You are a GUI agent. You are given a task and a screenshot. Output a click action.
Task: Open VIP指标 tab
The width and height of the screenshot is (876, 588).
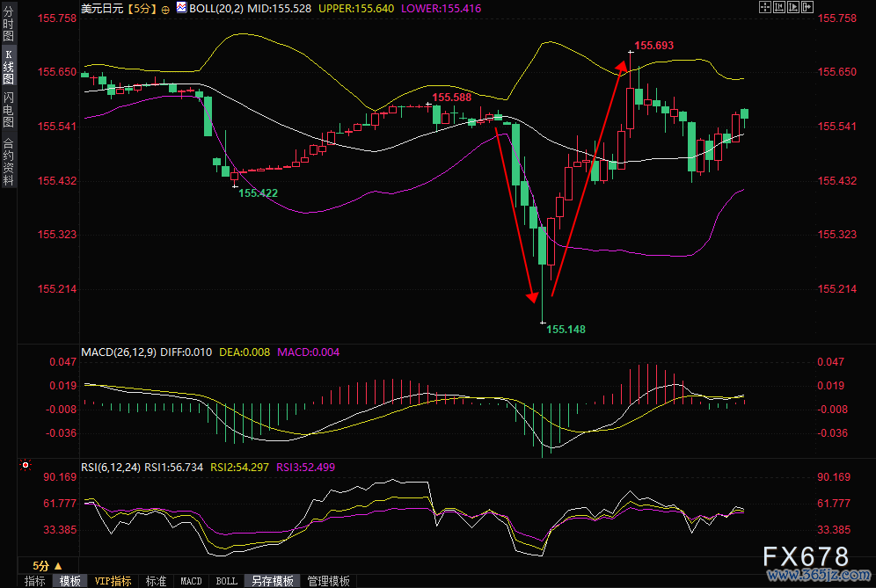click(x=113, y=581)
